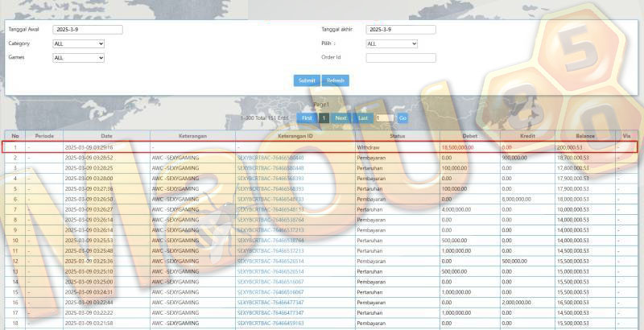644x330 pixels.
Task: Click the Submit button
Action: click(x=307, y=80)
